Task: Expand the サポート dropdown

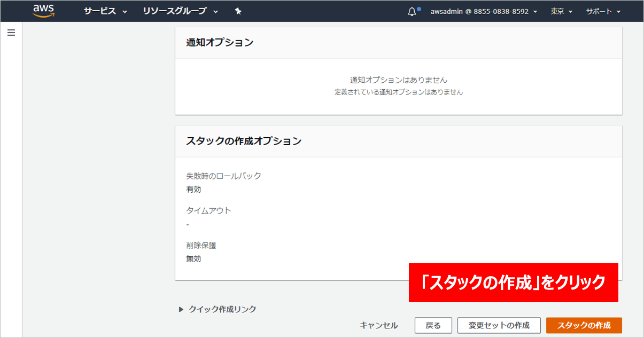Action: click(x=603, y=11)
